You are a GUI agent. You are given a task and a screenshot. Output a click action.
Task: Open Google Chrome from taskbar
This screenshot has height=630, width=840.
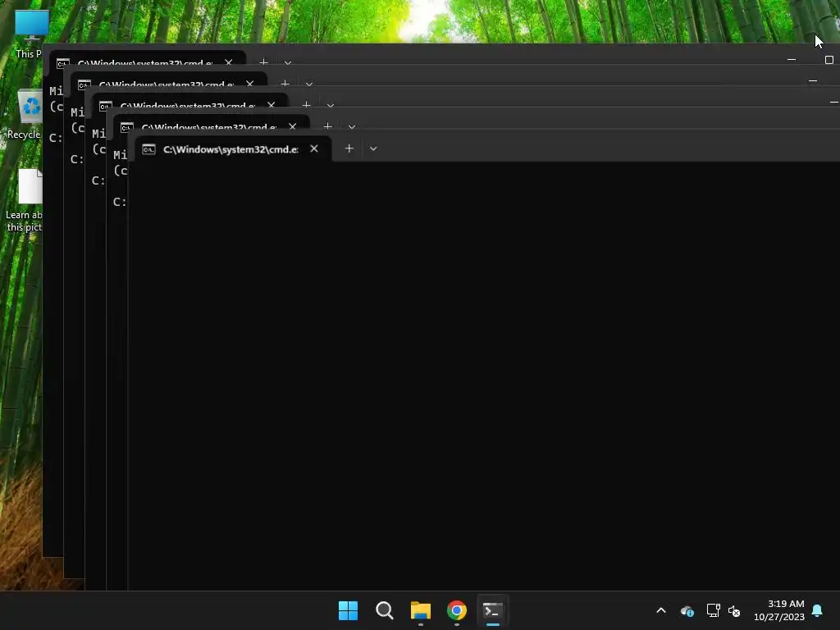[x=457, y=610]
